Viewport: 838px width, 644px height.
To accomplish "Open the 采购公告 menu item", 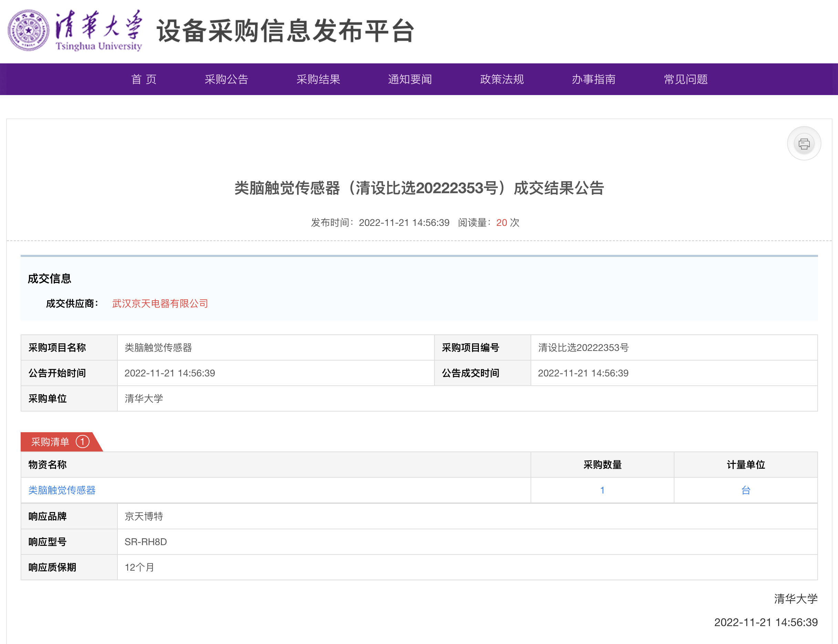I will [x=227, y=79].
